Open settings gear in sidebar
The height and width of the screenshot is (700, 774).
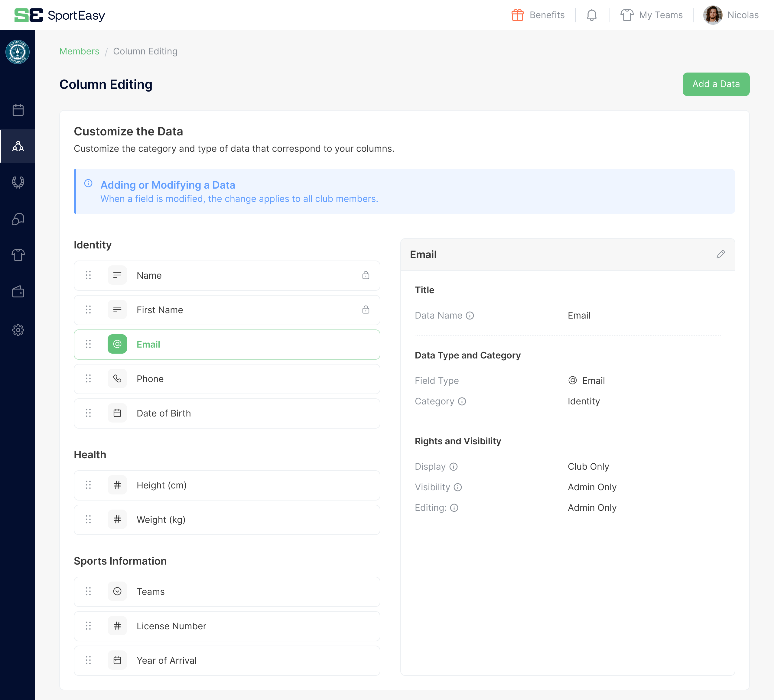pos(18,330)
